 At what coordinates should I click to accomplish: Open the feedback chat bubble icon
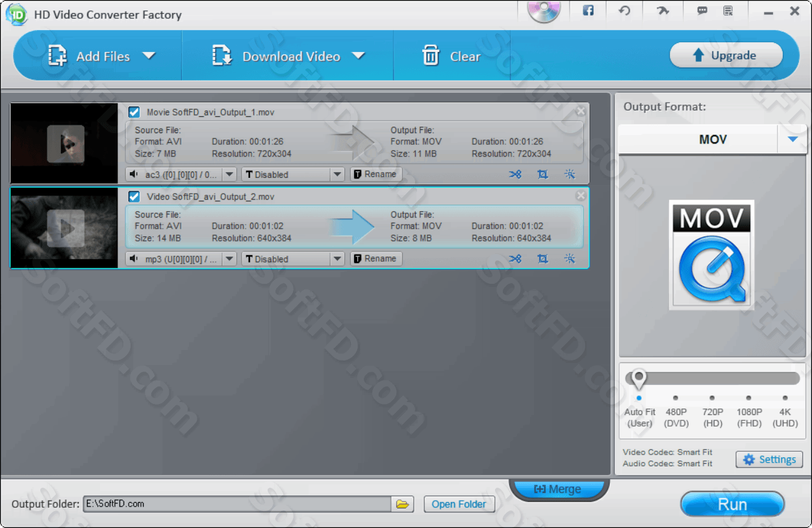point(702,10)
